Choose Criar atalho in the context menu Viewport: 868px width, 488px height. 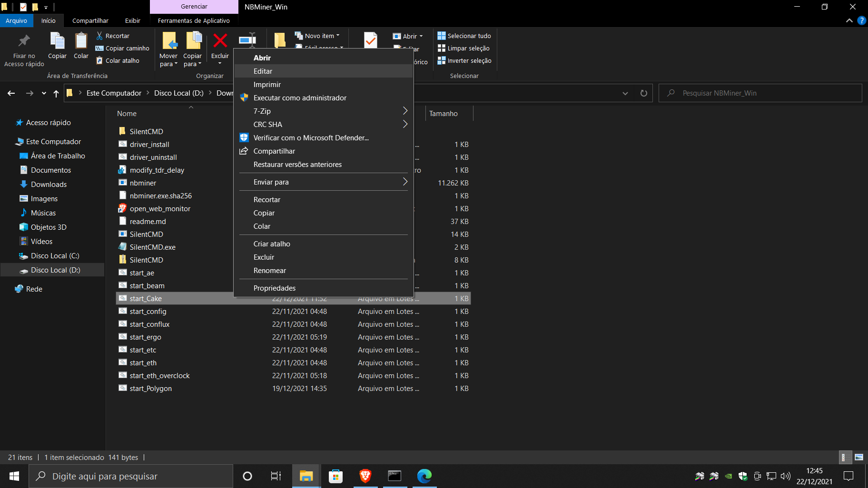point(324,244)
